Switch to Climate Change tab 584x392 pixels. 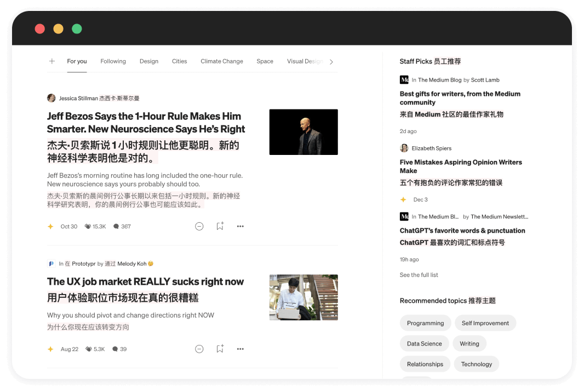(222, 61)
